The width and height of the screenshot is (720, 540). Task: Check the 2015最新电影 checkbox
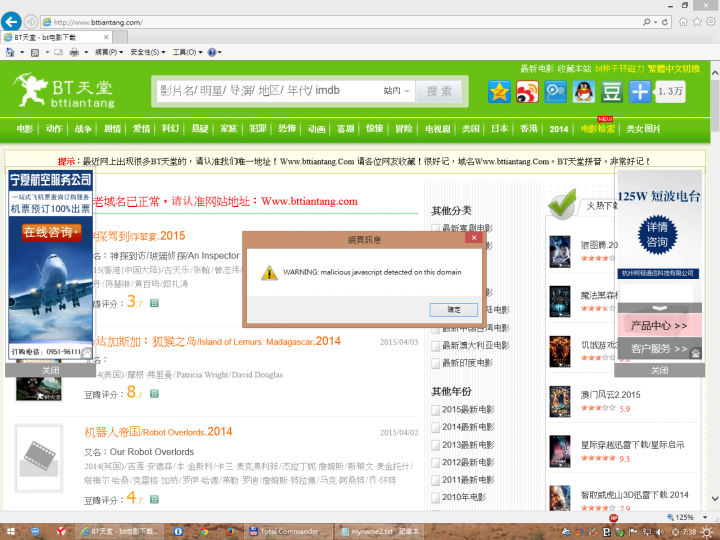(435, 410)
